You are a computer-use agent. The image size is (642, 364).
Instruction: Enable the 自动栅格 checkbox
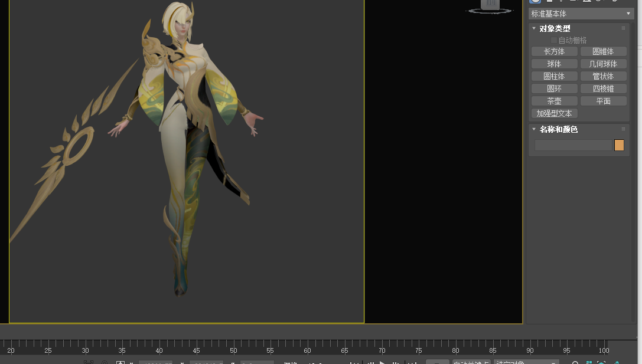click(x=554, y=40)
